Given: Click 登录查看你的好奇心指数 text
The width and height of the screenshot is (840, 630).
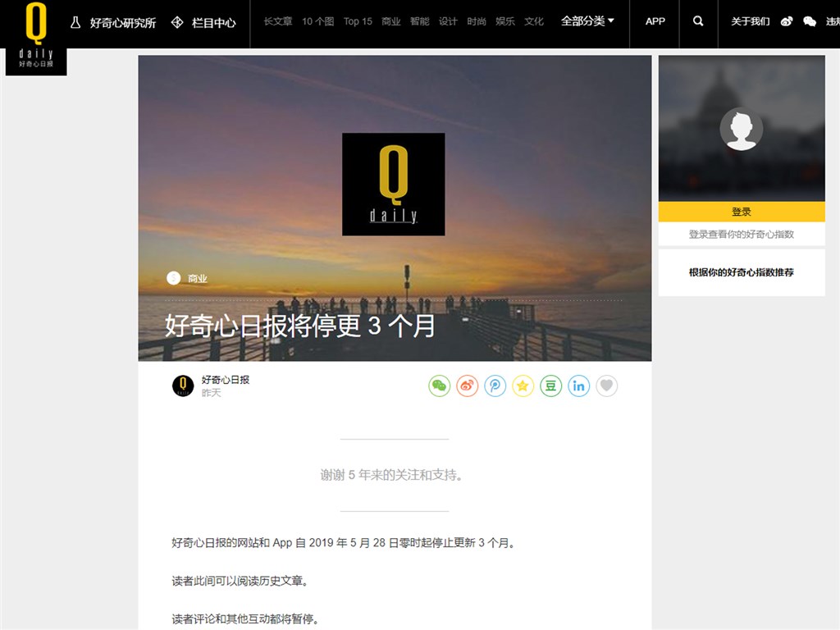Looking at the screenshot, I should 742,234.
